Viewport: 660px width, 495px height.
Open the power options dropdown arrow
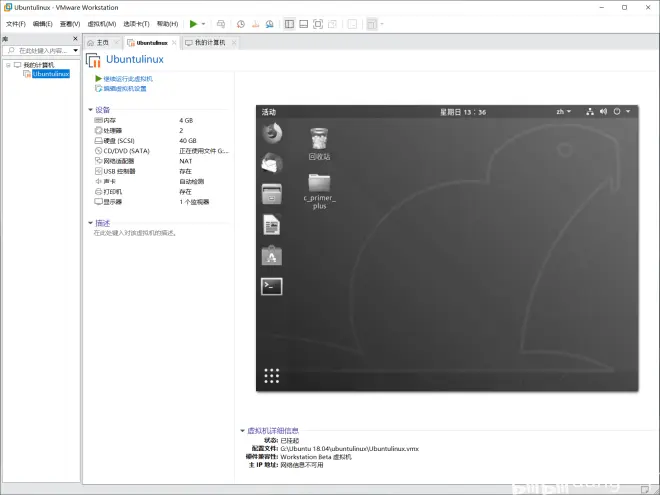click(x=203, y=24)
